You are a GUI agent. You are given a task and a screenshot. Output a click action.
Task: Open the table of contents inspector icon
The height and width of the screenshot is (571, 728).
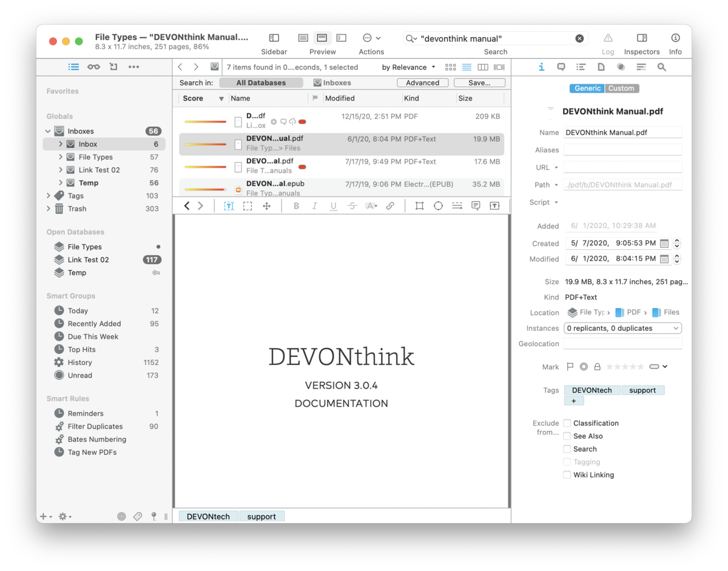tap(581, 67)
